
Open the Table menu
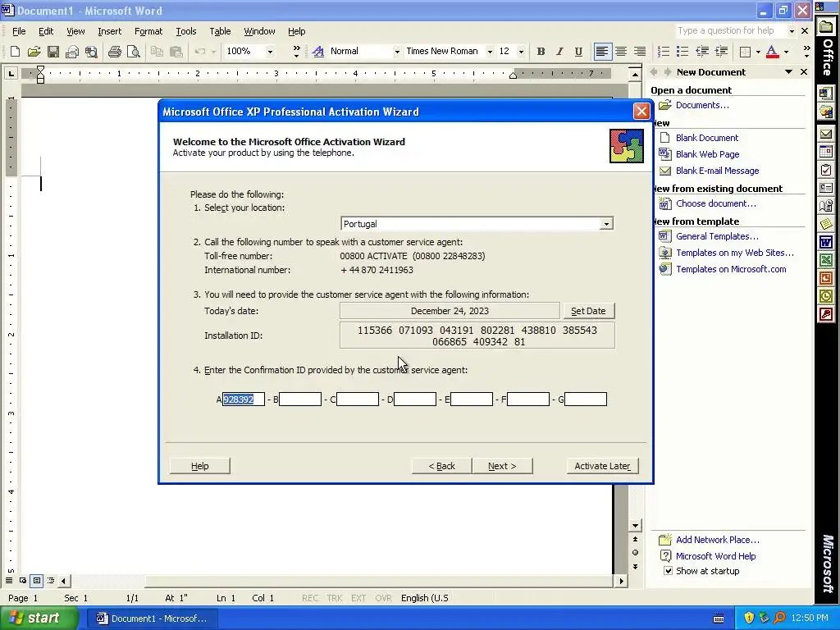point(220,31)
